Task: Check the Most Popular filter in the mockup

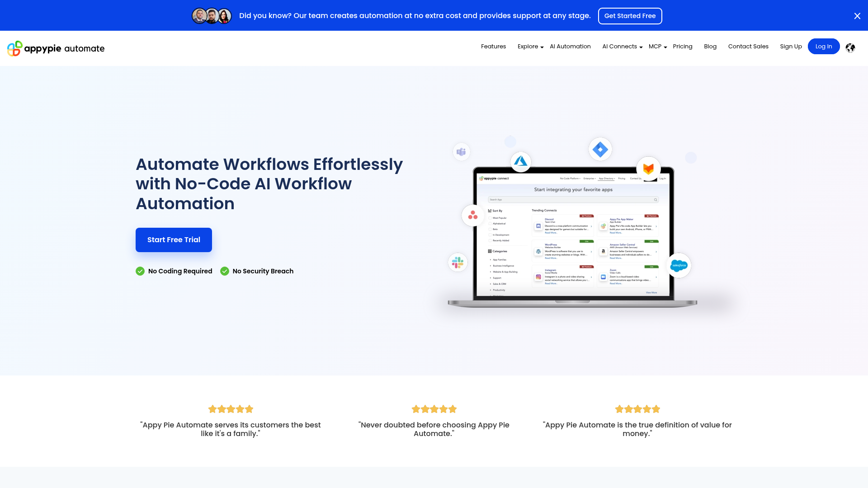Action: pos(490,218)
